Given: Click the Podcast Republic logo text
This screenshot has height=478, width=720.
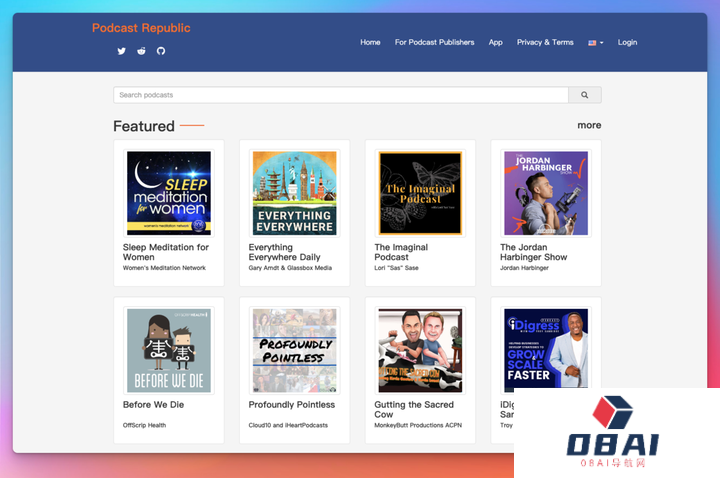Looking at the screenshot, I should click(x=141, y=28).
